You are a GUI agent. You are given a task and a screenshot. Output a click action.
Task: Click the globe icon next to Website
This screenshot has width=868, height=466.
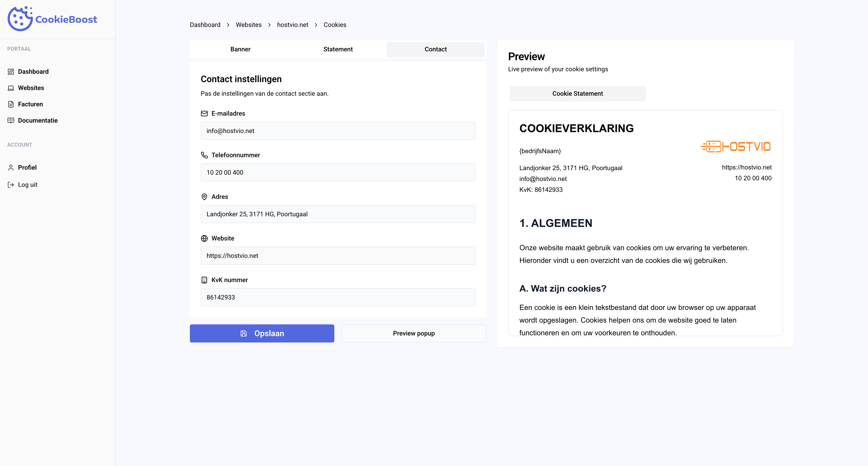point(204,238)
